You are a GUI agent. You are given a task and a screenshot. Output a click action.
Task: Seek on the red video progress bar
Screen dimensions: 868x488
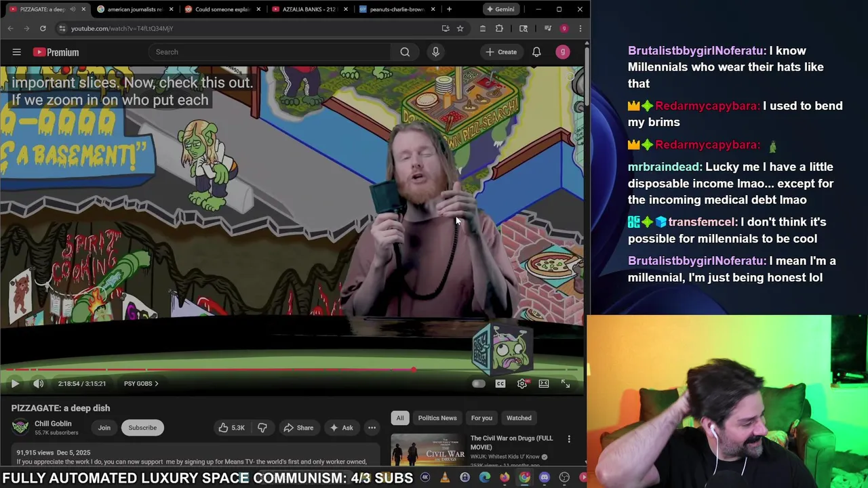point(292,369)
